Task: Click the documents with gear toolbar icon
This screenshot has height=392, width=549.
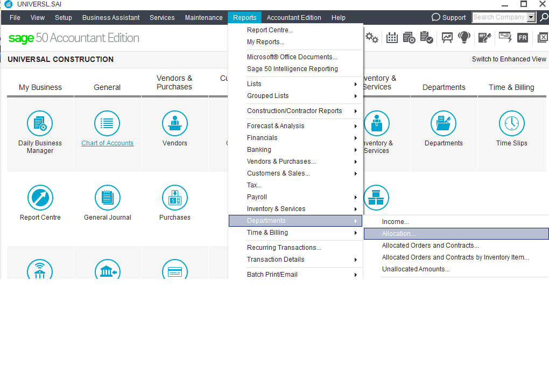Action: [409, 38]
